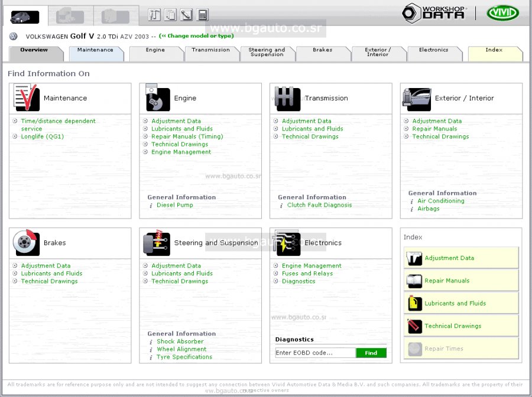Screen dimensions: 532x397
Task: Click the Steering and Suspension icon
Action: [x=157, y=242]
